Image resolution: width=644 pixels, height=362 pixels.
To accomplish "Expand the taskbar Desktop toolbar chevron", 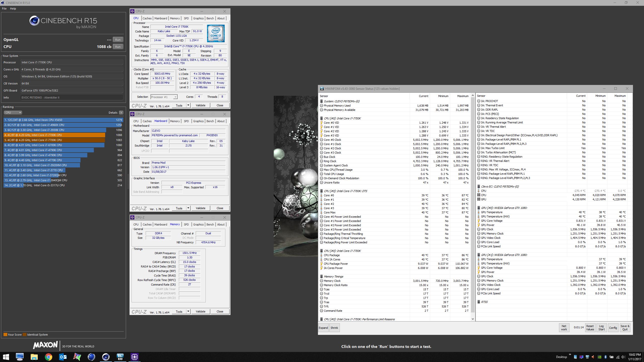I will point(570,354).
